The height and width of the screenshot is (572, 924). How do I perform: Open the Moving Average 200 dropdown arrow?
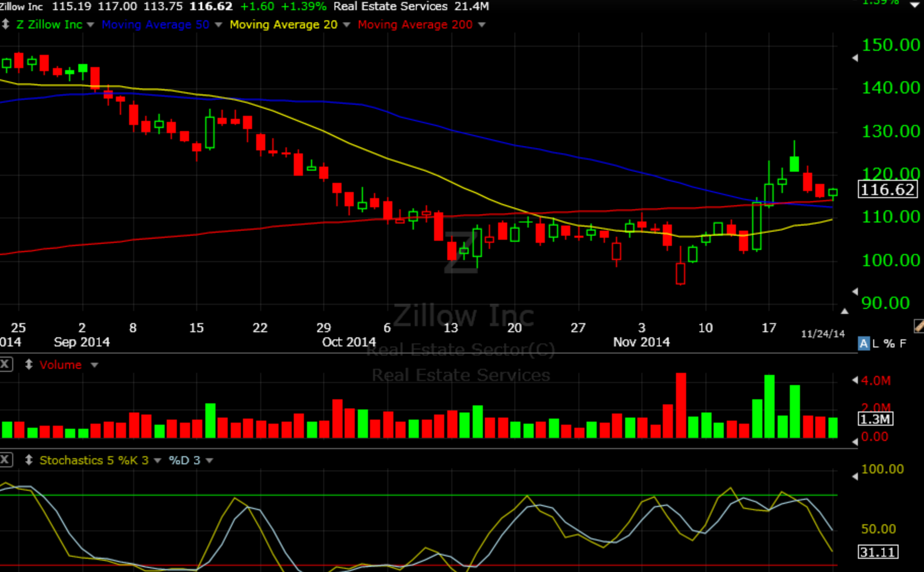point(482,25)
